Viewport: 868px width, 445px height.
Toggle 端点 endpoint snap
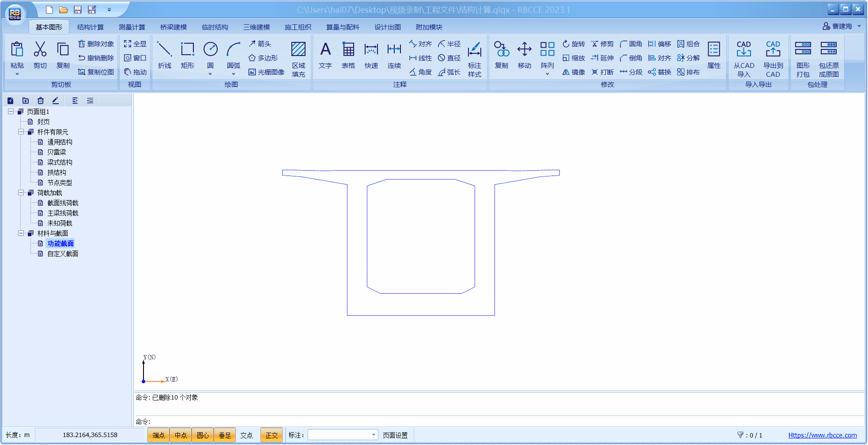click(159, 435)
